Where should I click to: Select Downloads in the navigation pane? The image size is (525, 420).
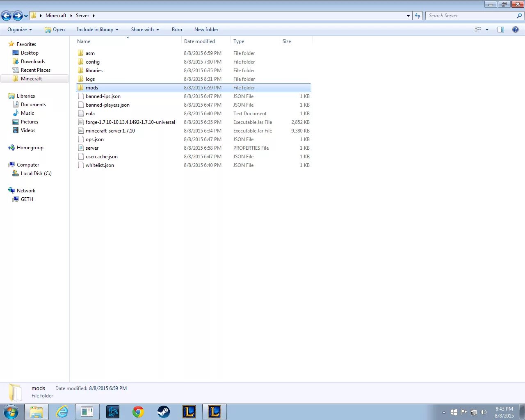33,62
